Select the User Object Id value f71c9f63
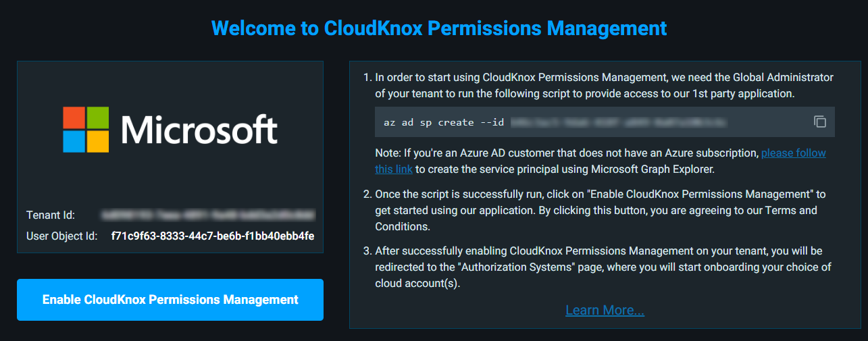This screenshot has height=341, width=868. point(212,236)
